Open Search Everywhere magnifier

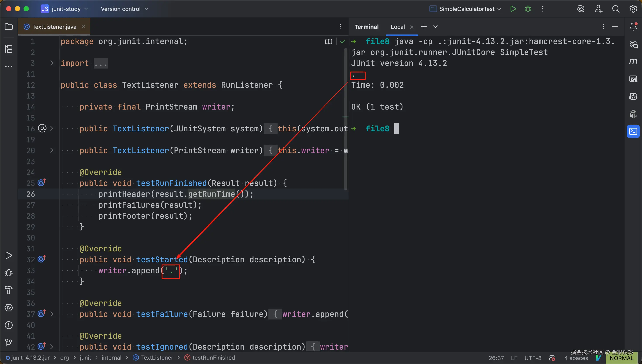(x=616, y=9)
